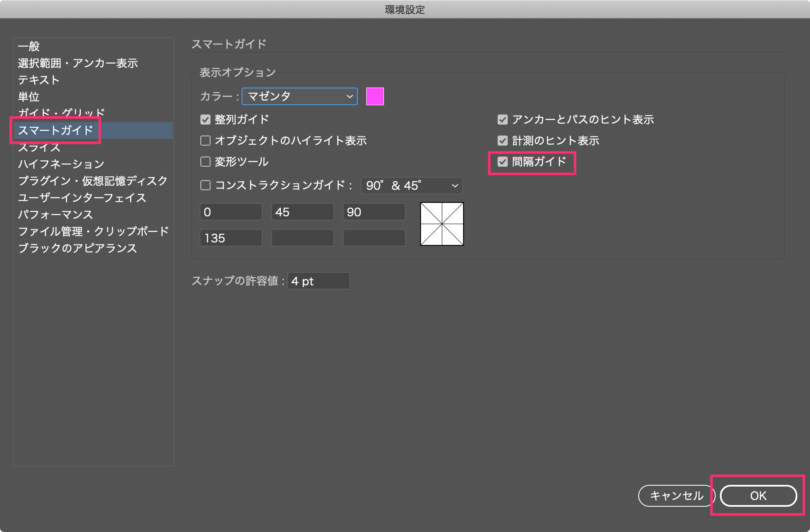Viewport: 810px width, 532px height.
Task: Click the スナップの許容値 field showing 4 pt
Action: [319, 281]
